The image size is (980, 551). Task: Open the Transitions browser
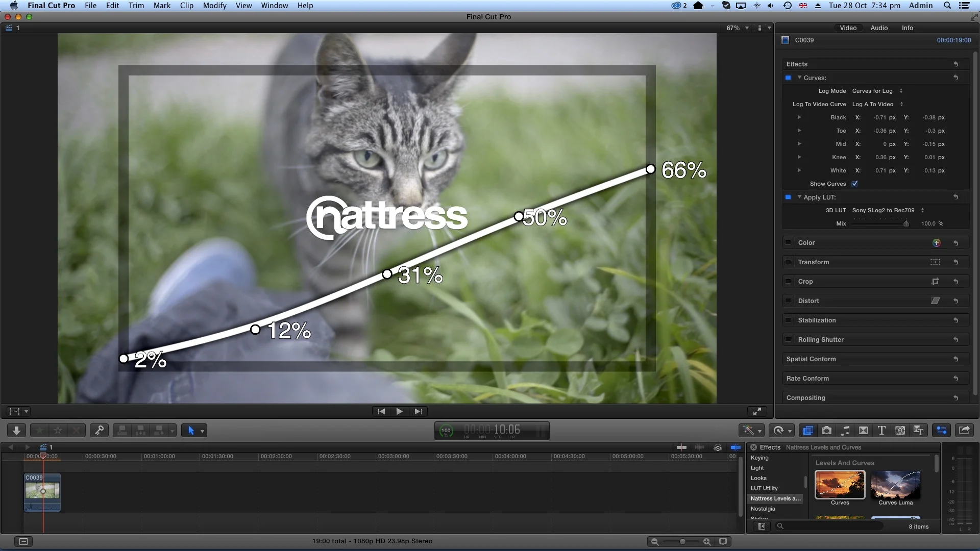[x=863, y=431]
